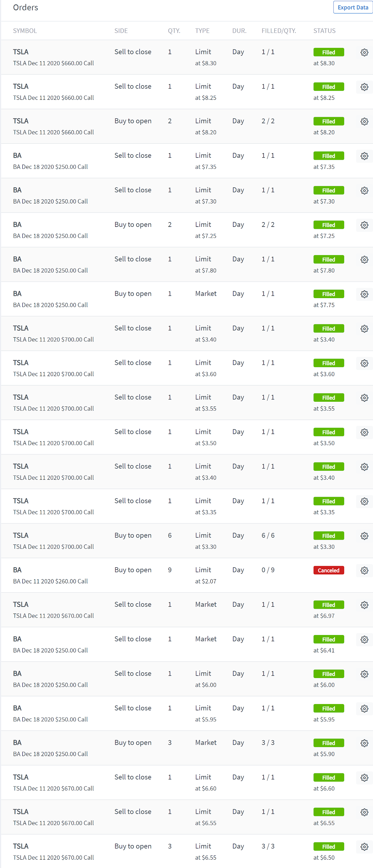Image resolution: width=373 pixels, height=868 pixels.
Task: Click the red Canceled status badge
Action: pyautogui.click(x=328, y=570)
